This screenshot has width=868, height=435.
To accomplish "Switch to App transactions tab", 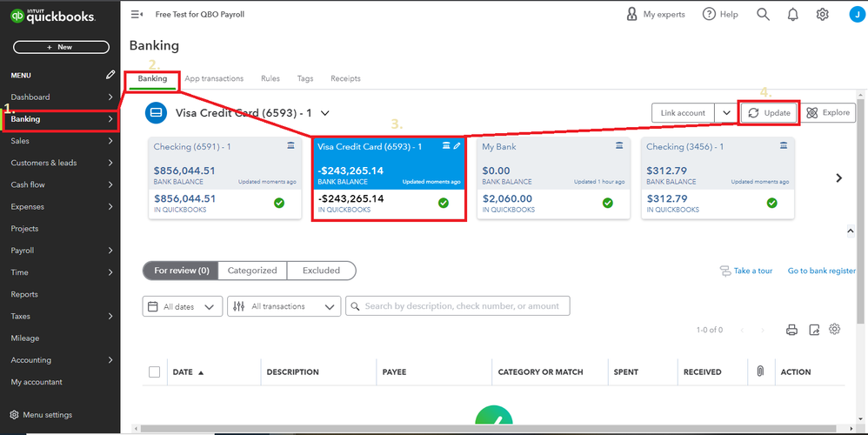I will click(x=214, y=78).
